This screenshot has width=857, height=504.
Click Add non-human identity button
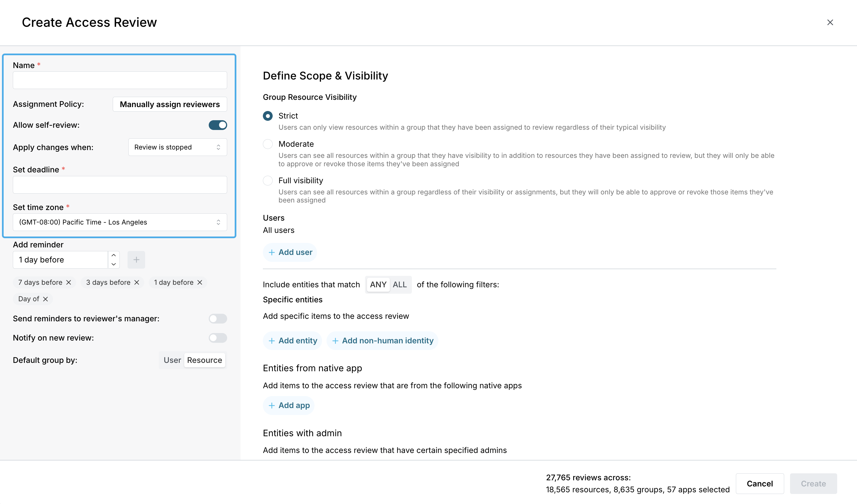pos(383,341)
